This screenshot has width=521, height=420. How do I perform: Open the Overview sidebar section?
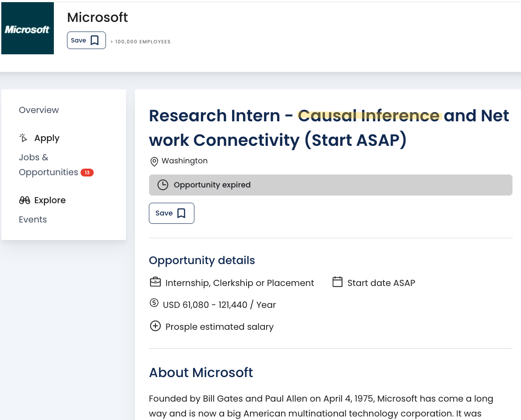[39, 110]
